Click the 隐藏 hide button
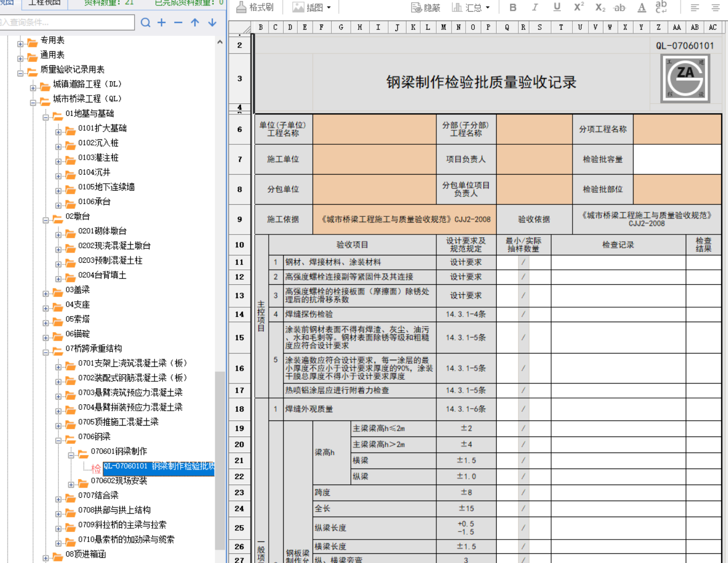The image size is (728, 563). pos(426,7)
